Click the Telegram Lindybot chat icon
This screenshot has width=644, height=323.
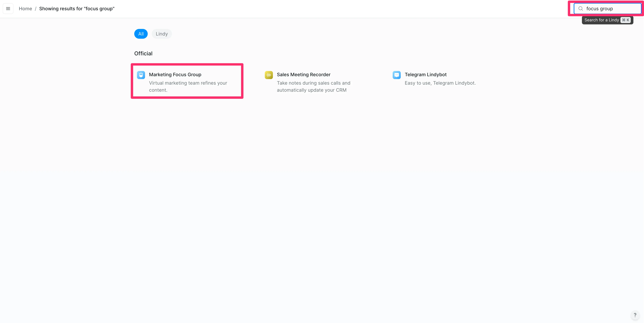click(x=397, y=75)
